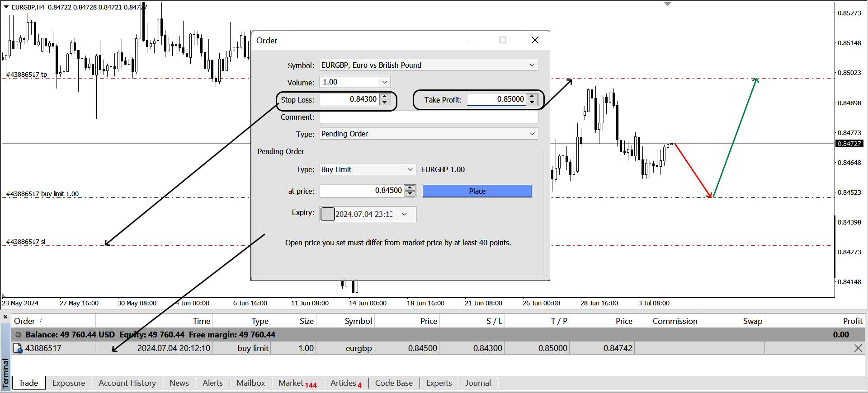Raise the at price with up arrow
Viewport: 868px width, 393px height.
(x=410, y=187)
